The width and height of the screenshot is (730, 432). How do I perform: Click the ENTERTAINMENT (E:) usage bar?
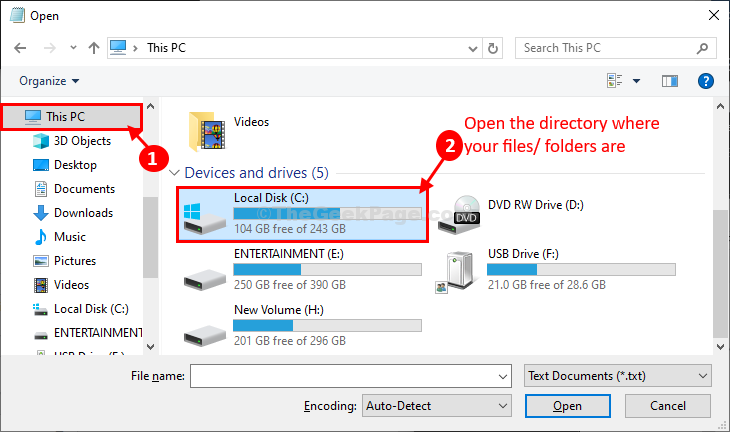[x=327, y=270]
